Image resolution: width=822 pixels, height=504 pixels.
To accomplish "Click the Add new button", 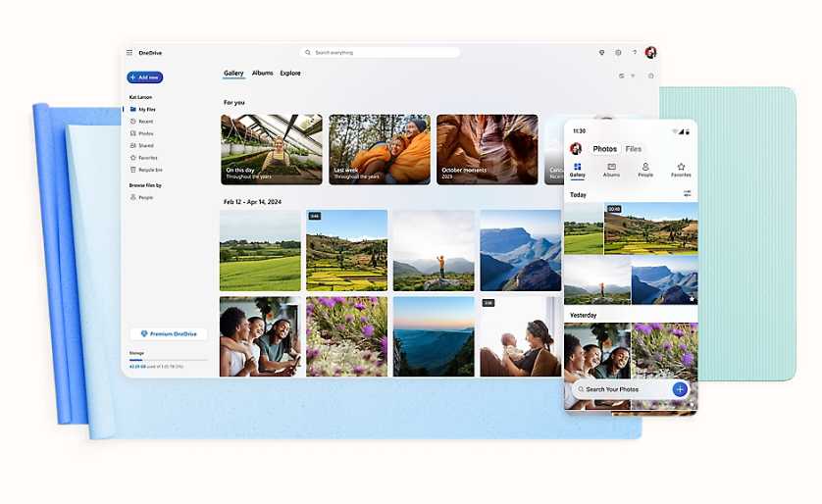I will point(145,77).
